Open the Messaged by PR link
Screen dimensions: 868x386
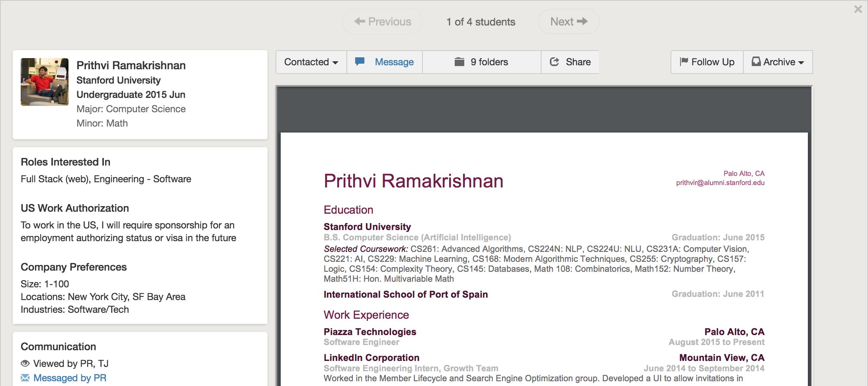[70, 378]
